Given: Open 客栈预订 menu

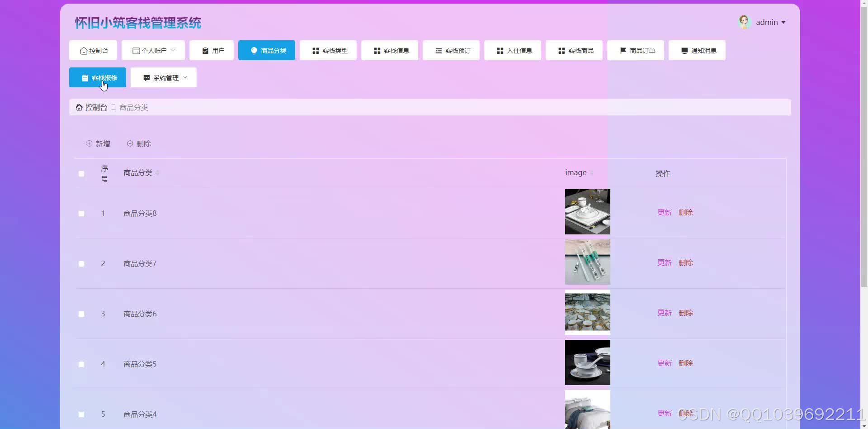Looking at the screenshot, I should 451,50.
